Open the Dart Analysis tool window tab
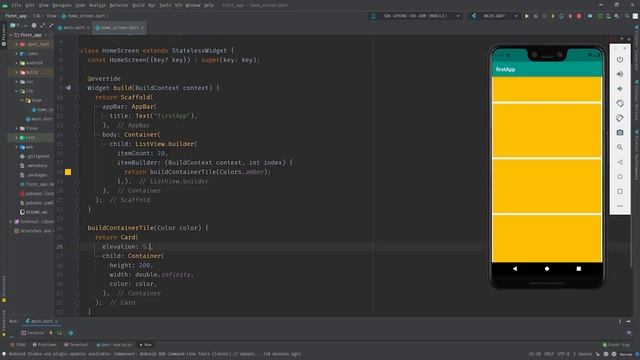This screenshot has height=360, width=640. pos(114,345)
